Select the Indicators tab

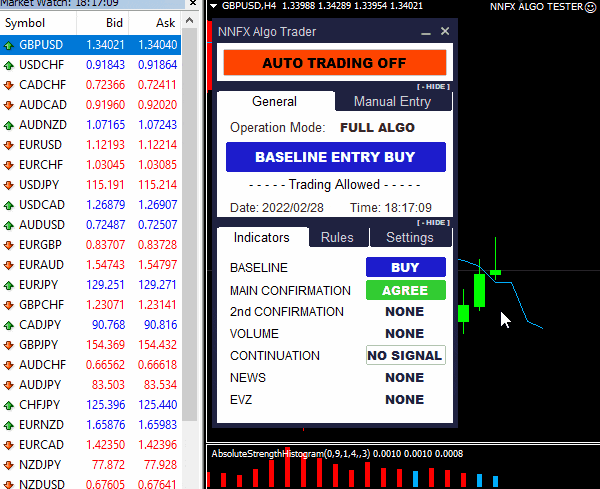[x=262, y=238]
